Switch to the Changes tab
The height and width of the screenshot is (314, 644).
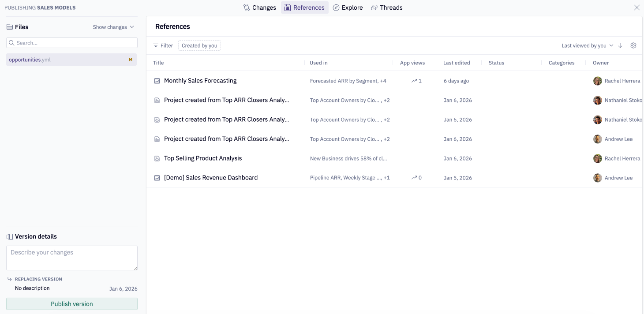[260, 7]
